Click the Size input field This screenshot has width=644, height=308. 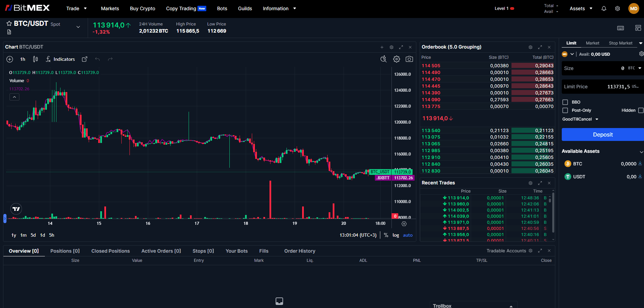point(603,68)
